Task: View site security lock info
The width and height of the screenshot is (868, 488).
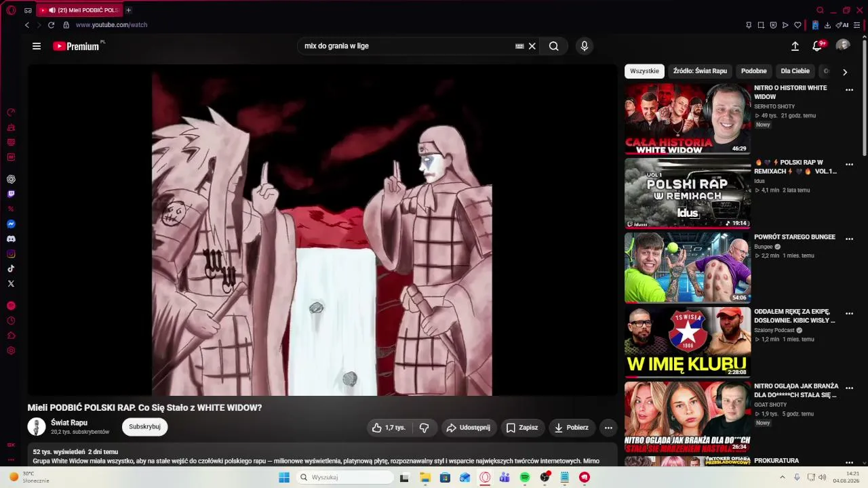Action: (66, 25)
